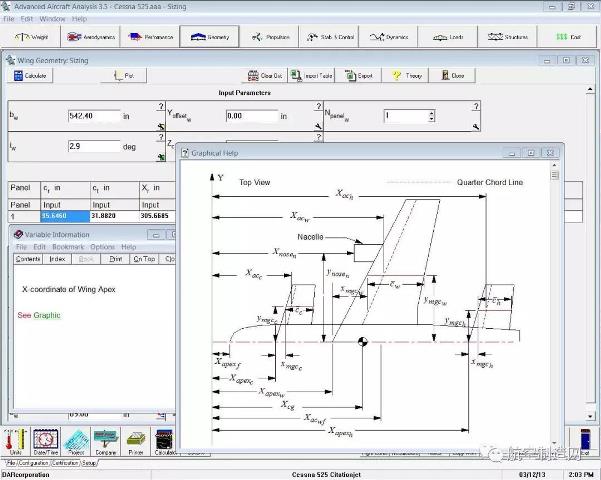Switch to the Setup tab
The image size is (601, 480).
[89, 463]
